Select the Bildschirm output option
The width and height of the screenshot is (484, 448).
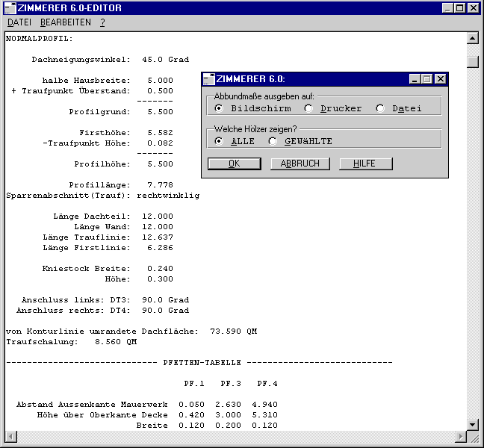coord(219,108)
